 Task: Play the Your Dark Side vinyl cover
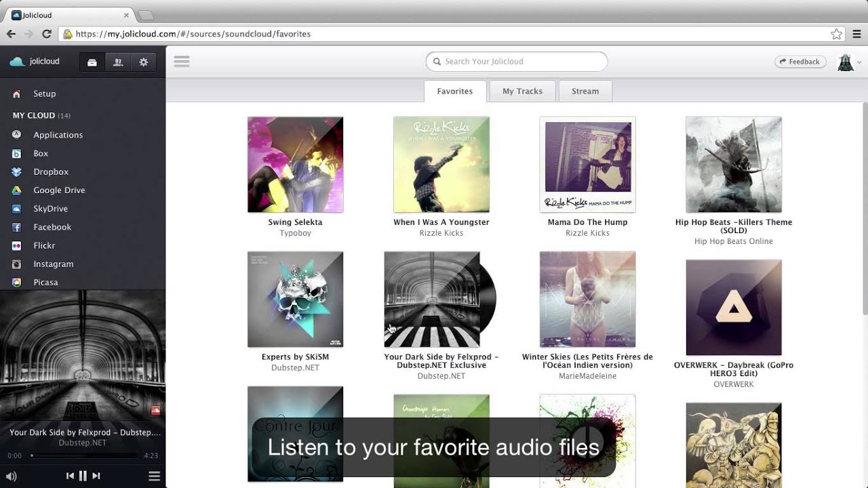pyautogui.click(x=439, y=300)
